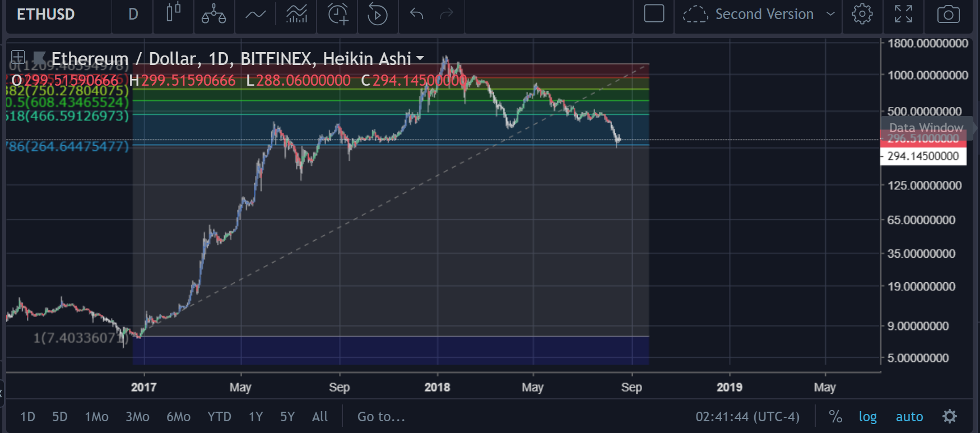Screen dimensions: 980x433
Task: Toggle percentage scale mode
Action: [835, 416]
